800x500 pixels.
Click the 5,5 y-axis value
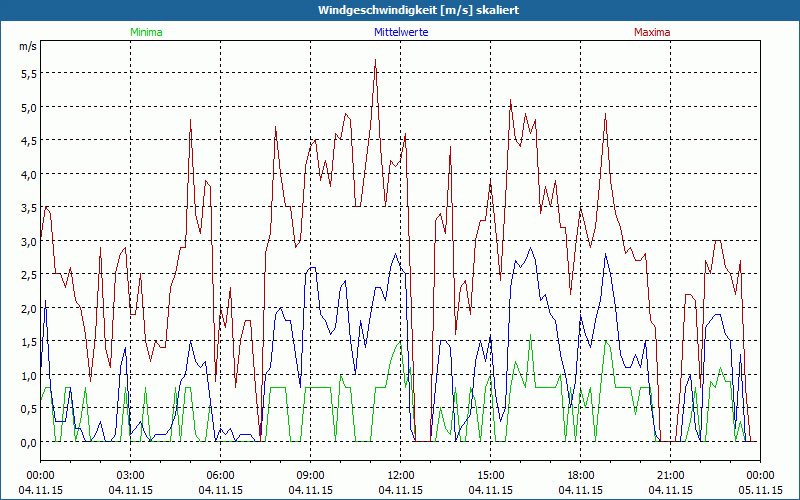click(29, 73)
